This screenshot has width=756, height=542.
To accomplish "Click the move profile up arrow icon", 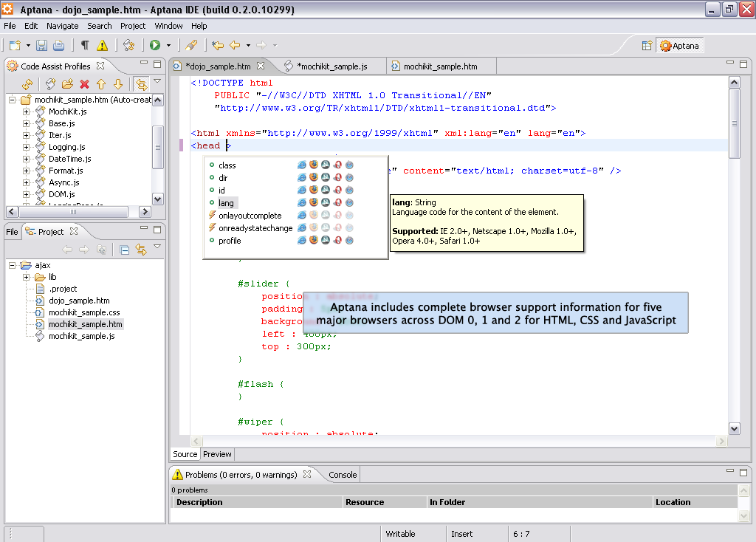I will pos(101,85).
